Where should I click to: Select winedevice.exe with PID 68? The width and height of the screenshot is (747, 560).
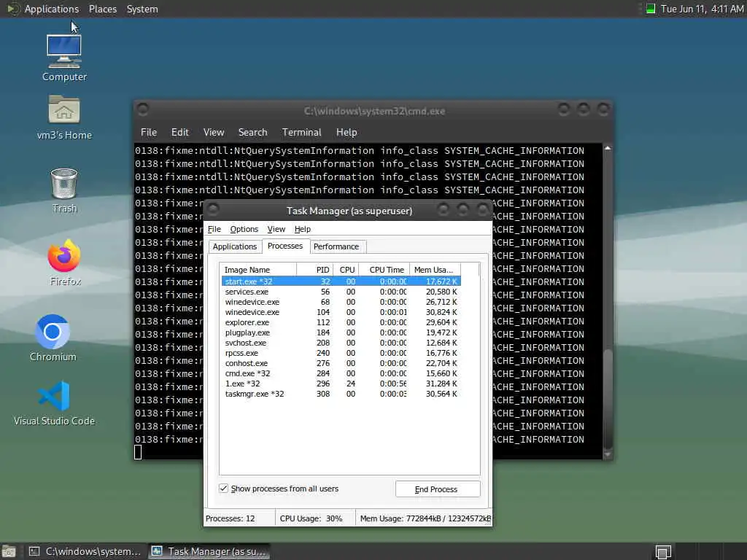pos(341,302)
